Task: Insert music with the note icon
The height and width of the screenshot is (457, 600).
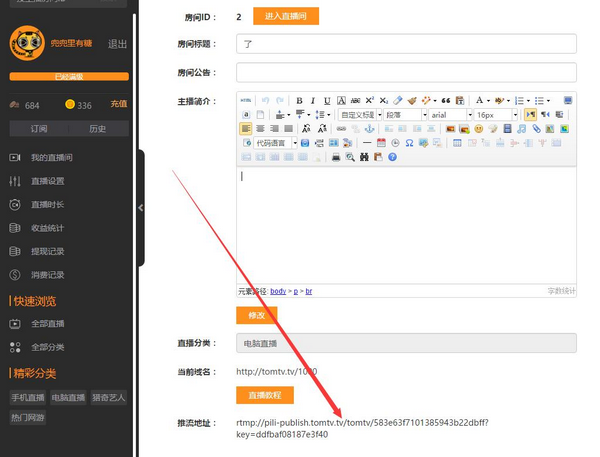Action: (x=522, y=129)
